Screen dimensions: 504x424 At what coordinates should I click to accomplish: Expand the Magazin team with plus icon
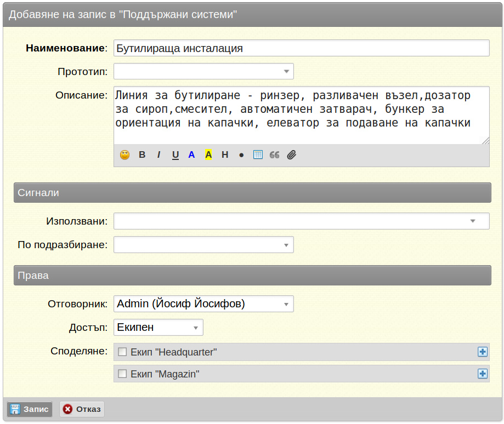pos(483,374)
